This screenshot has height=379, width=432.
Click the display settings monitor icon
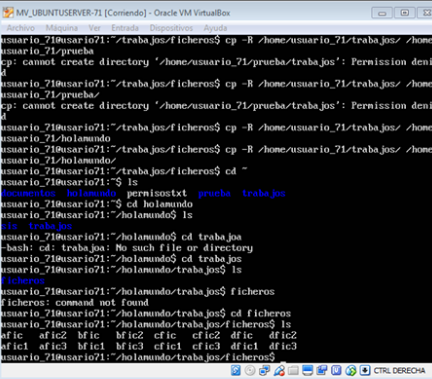307,370
